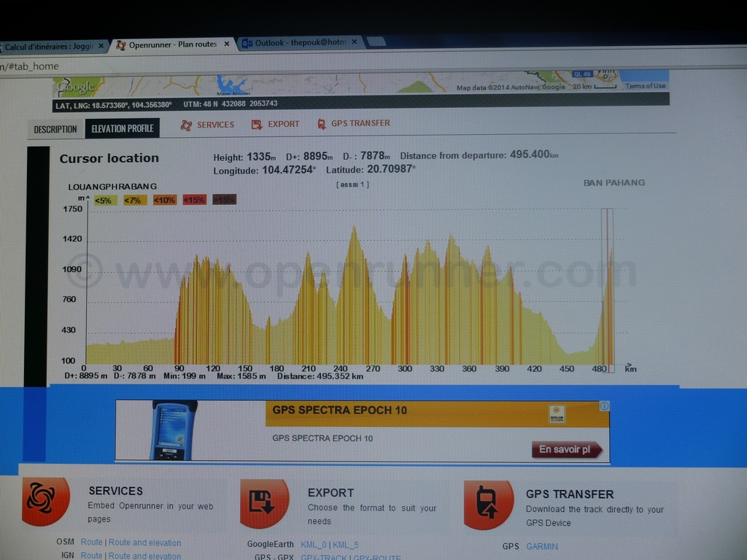Click the <5% slope legend swatch

click(x=105, y=201)
